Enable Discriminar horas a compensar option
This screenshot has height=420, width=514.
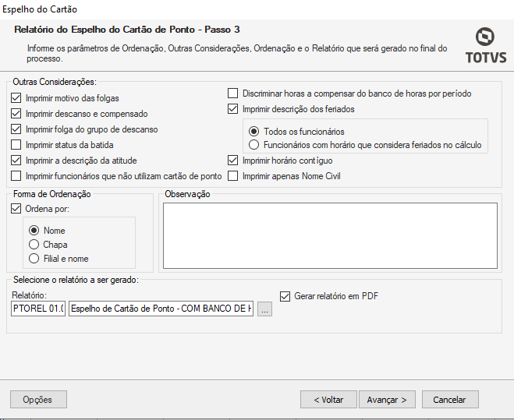(232, 94)
